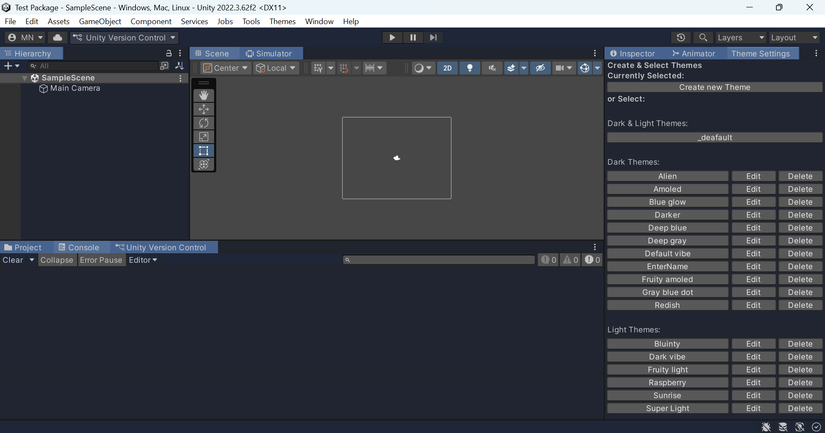Open the Themes menu

283,22
